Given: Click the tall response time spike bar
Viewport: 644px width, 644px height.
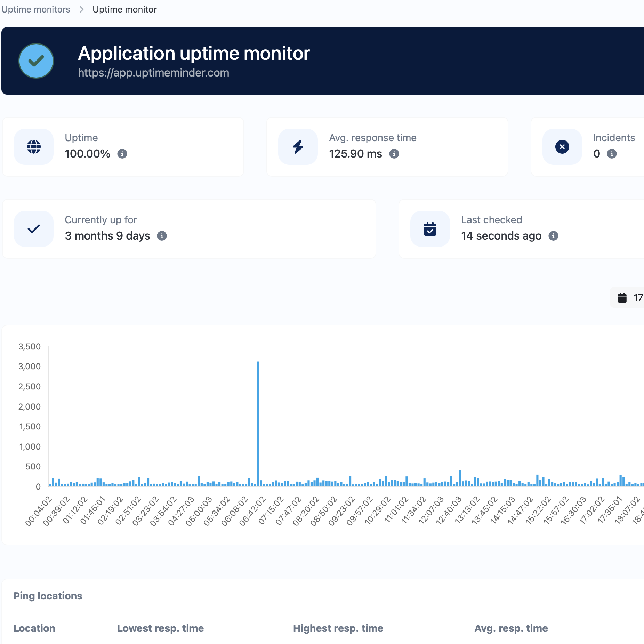Looking at the screenshot, I should (x=258, y=424).
